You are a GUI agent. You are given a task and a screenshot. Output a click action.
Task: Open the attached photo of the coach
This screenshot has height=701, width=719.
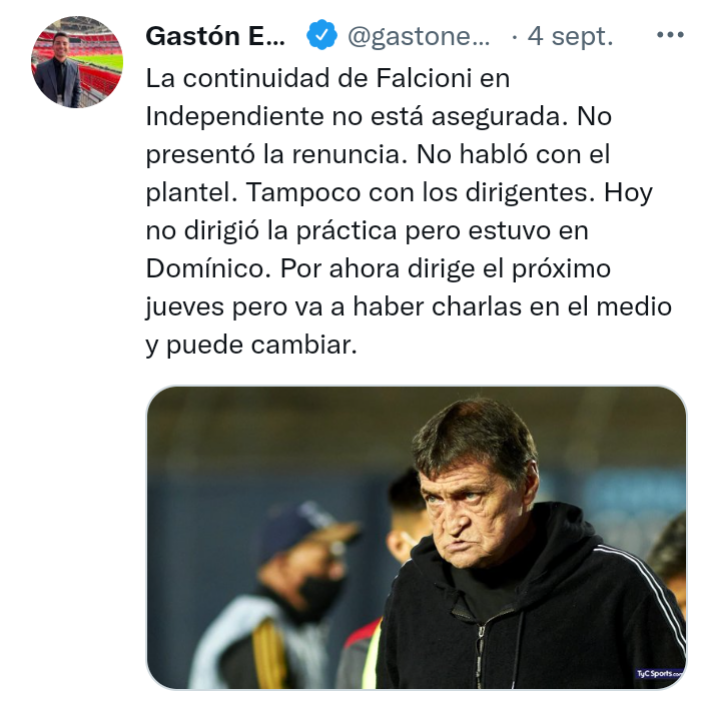(x=416, y=537)
